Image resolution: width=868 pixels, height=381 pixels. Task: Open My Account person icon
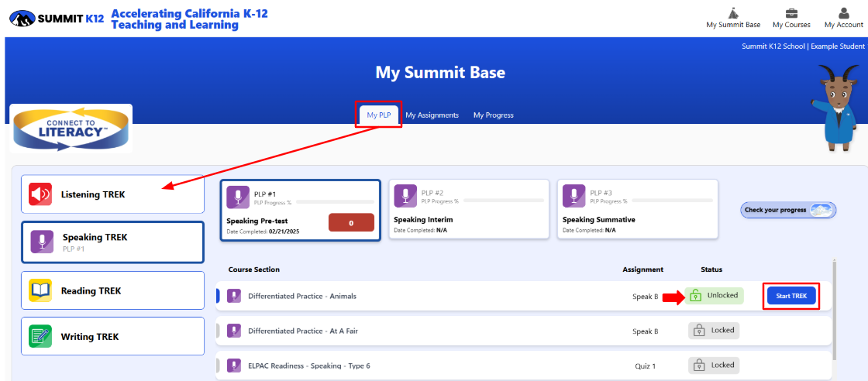coord(844,13)
